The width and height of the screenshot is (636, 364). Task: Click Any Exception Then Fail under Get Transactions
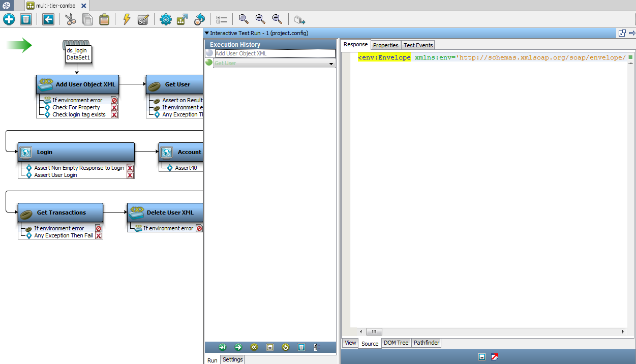click(64, 235)
